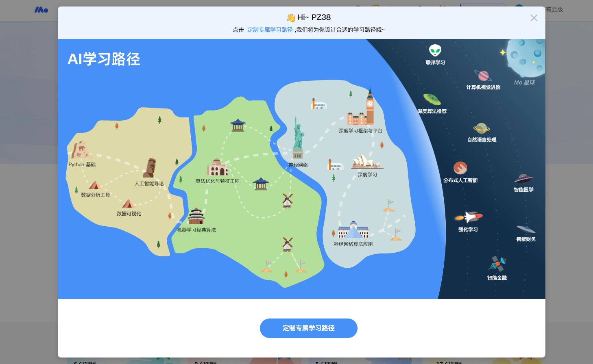Click the Python 基础 mountain landmark
Image resolution: width=593 pixels, height=364 pixels.
[x=80, y=151]
